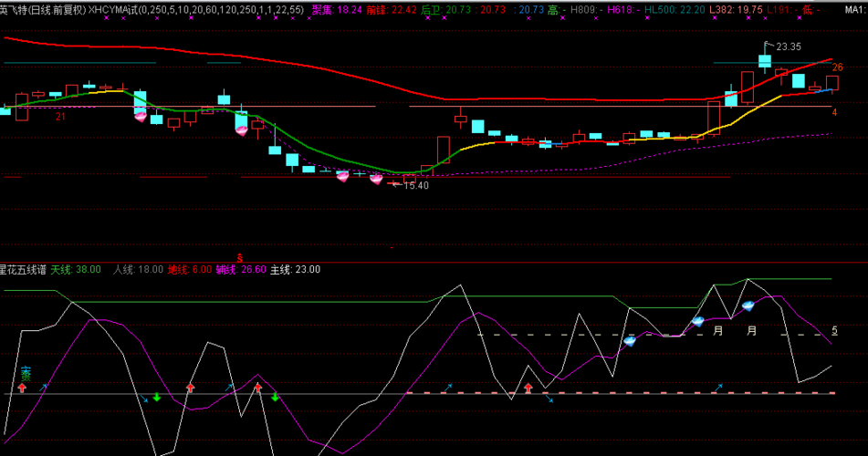
Task: Click the highest blue diamond near the green line
Action: [748, 306]
